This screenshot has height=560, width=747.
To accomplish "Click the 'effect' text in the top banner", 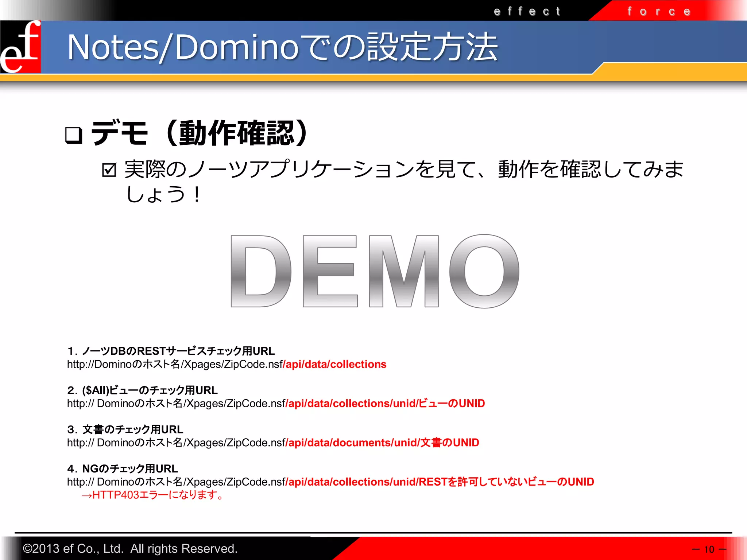I will (x=527, y=11).
